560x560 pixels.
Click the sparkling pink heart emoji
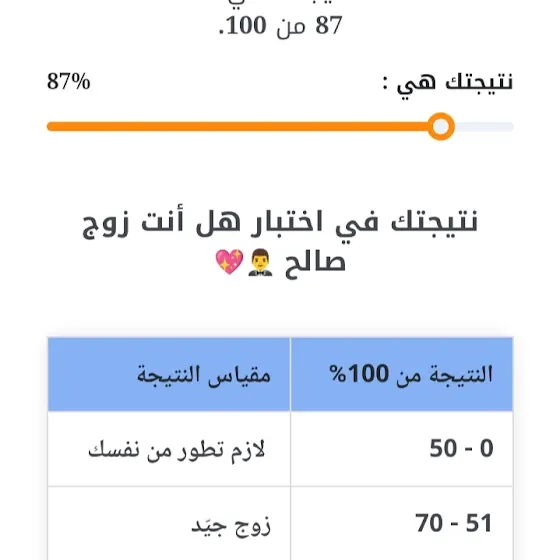pyautogui.click(x=229, y=262)
